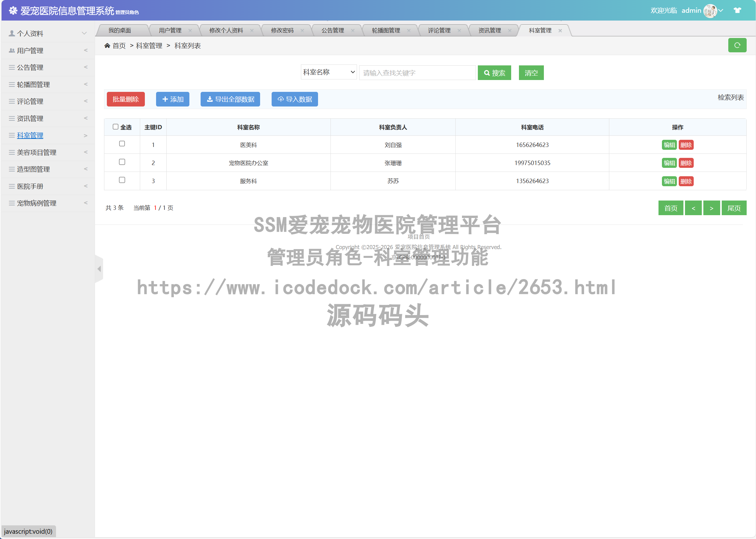
Task: Switch to the 评论管理 tab
Action: click(x=439, y=30)
